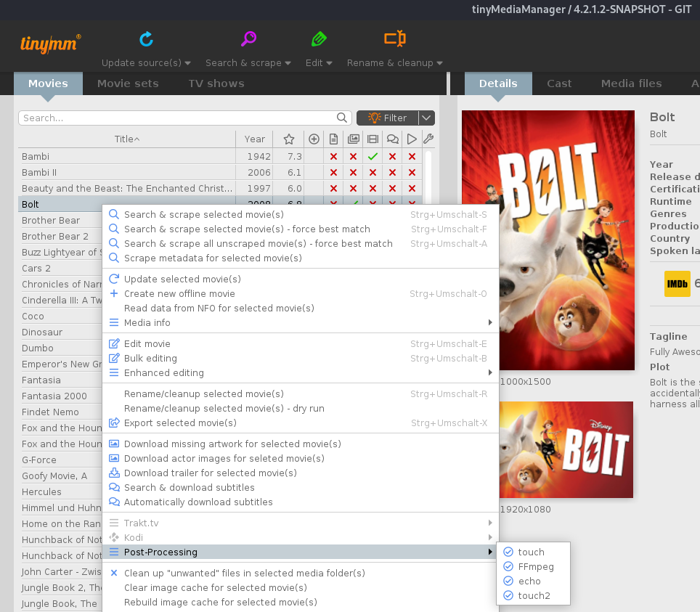Click the green Edit pencil icon
Viewport: 700px width, 612px height.
click(x=319, y=39)
